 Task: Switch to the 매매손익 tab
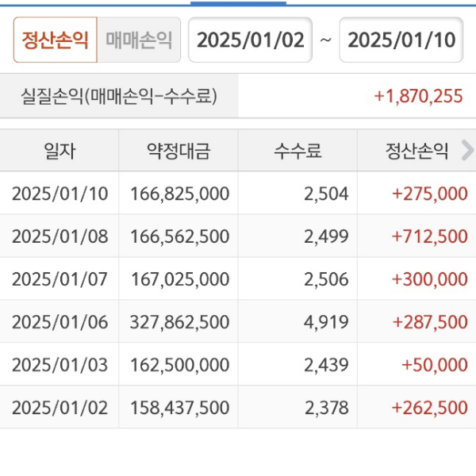(139, 40)
